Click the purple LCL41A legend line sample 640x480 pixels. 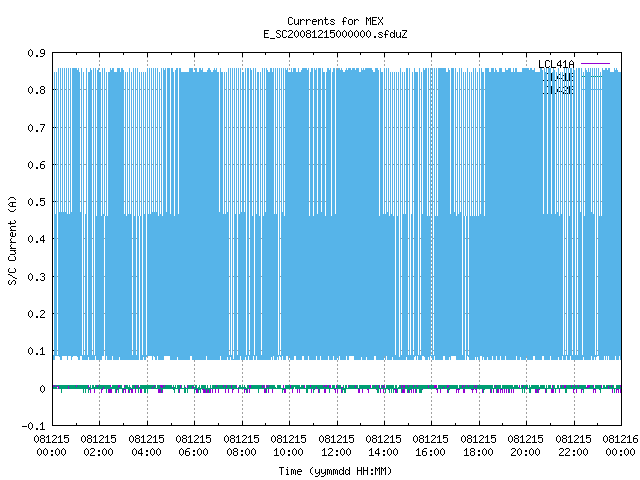(595, 64)
